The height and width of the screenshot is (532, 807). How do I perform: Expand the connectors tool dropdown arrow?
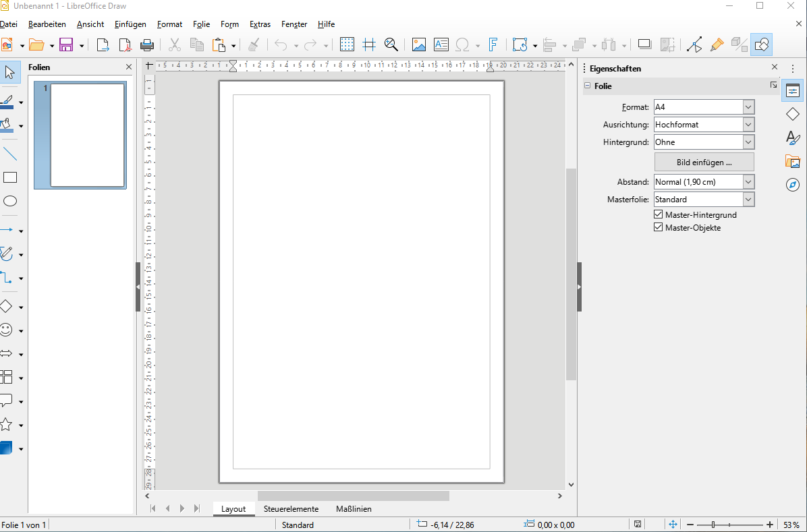pos(21,278)
